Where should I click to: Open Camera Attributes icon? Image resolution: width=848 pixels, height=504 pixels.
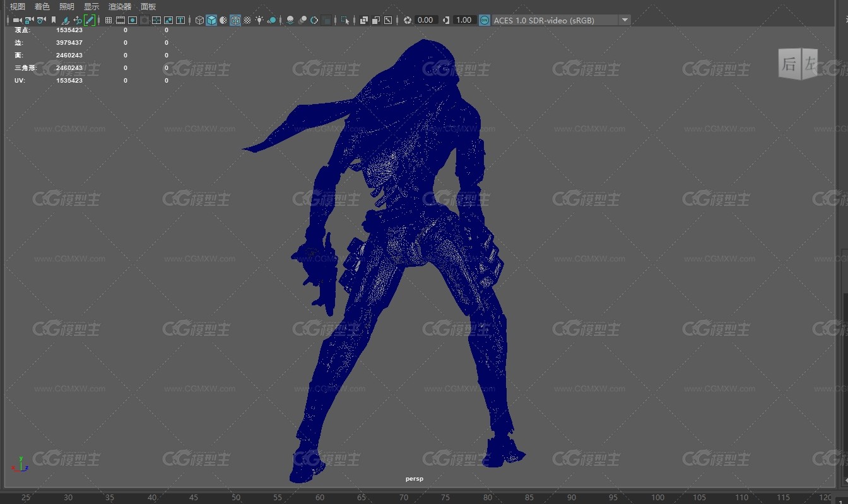(41, 20)
